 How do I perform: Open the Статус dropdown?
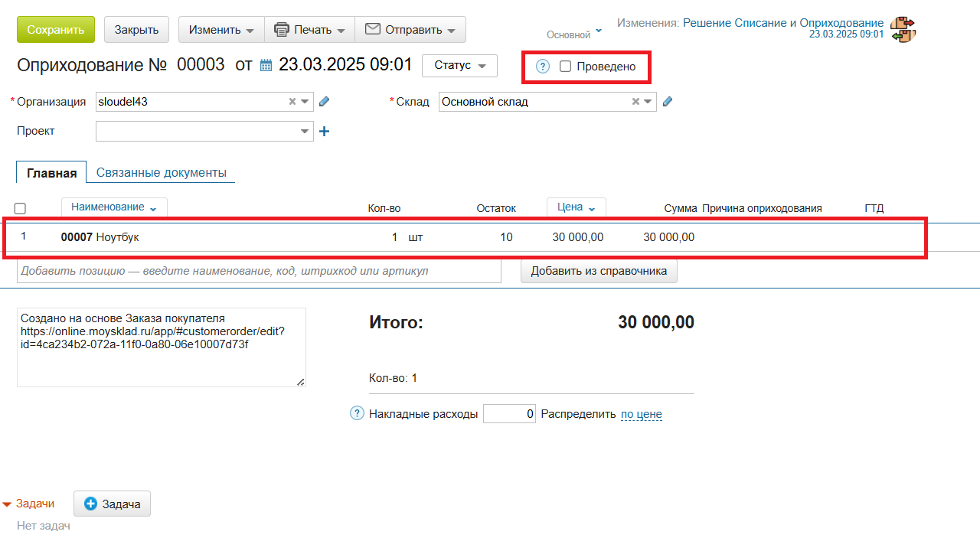(x=459, y=66)
